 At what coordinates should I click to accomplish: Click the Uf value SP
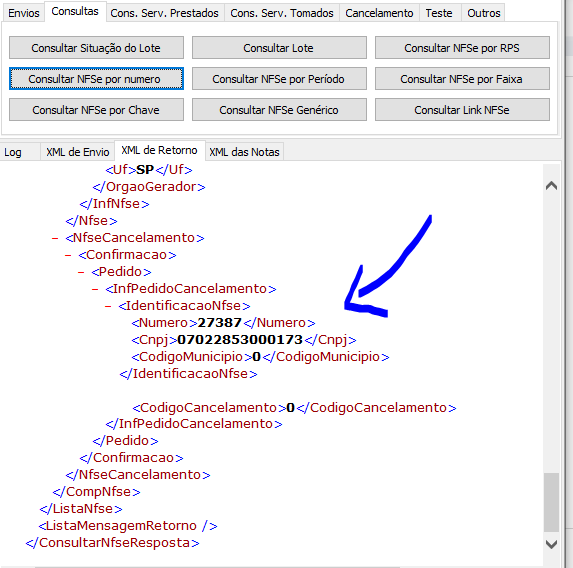point(145,170)
